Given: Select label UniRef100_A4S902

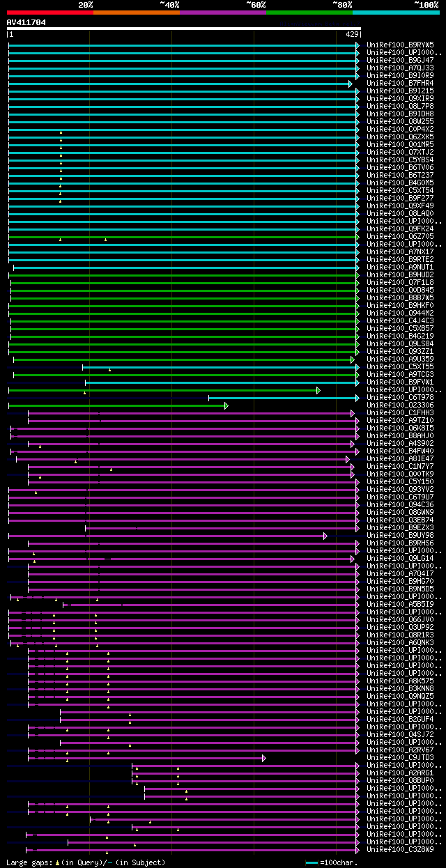Looking at the screenshot, I should pyautogui.click(x=400, y=444).
